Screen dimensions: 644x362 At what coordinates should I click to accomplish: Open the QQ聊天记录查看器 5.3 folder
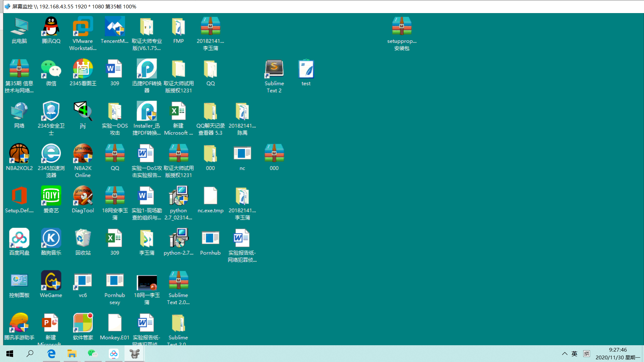point(210,119)
